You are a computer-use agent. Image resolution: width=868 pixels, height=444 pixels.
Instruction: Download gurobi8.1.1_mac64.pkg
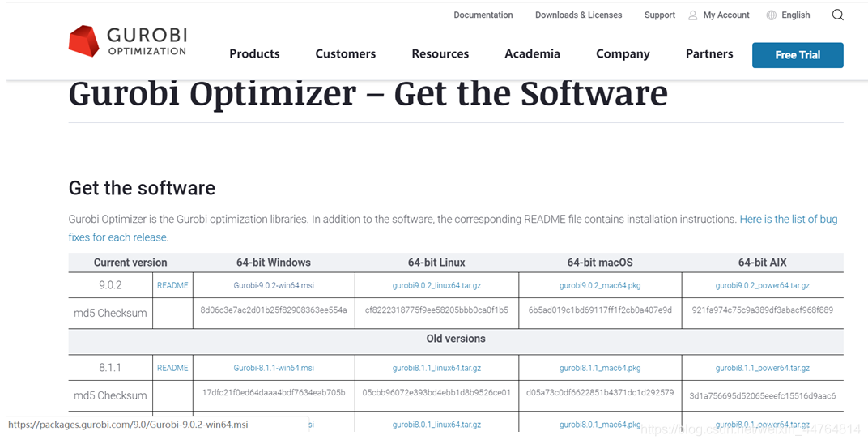pyautogui.click(x=600, y=368)
